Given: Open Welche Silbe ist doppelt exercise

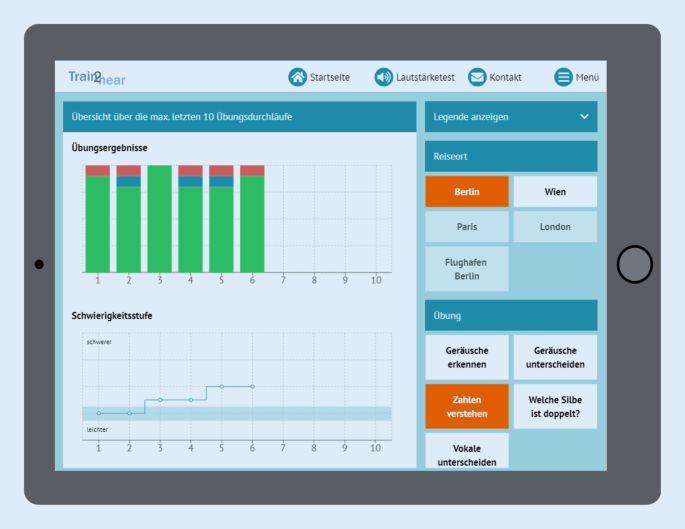Looking at the screenshot, I should click(555, 406).
